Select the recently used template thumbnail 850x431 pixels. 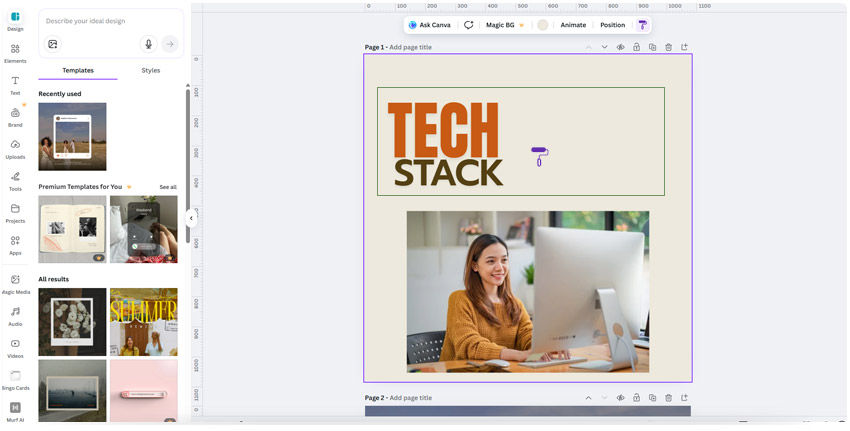point(72,137)
